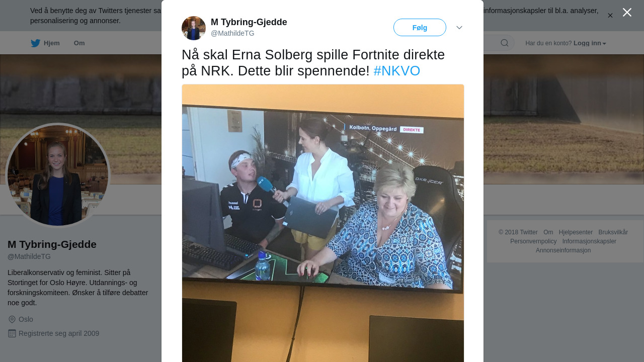
Task: Click the @MathildeTG handle in the tweet
Action: 232,33
